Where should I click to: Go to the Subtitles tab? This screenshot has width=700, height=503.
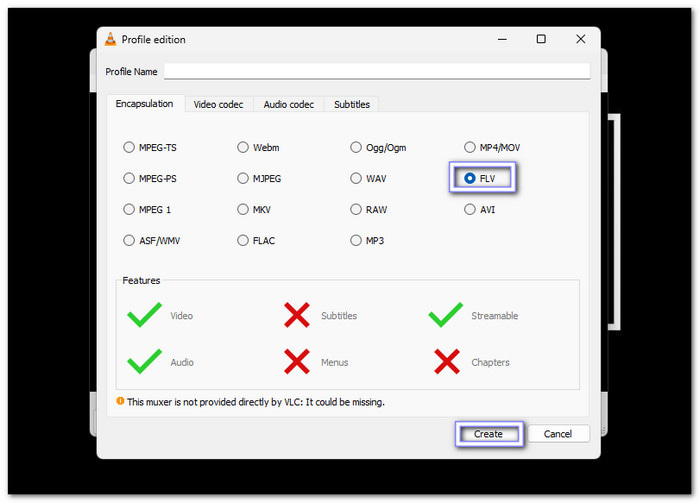click(352, 104)
